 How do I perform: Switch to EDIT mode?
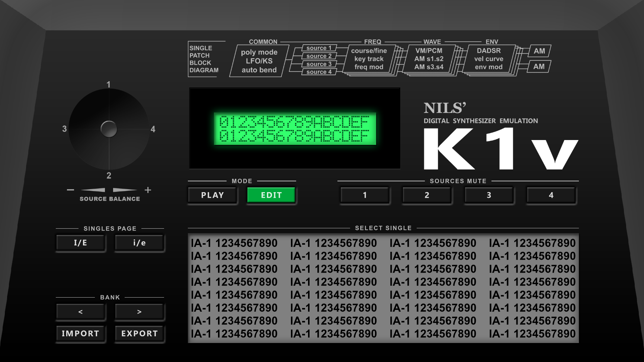[x=271, y=195]
